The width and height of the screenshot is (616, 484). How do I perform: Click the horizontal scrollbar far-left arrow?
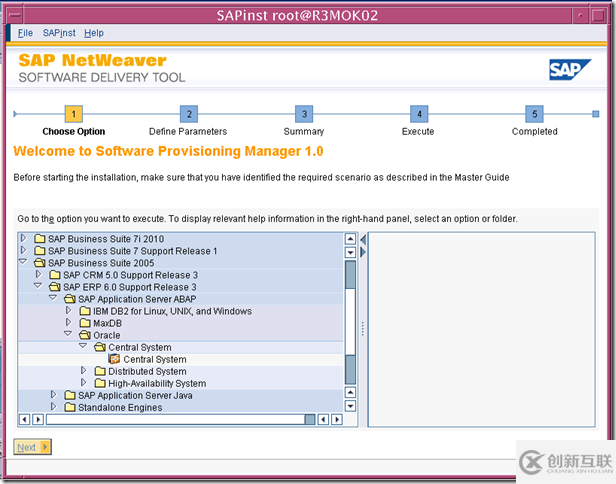24,420
